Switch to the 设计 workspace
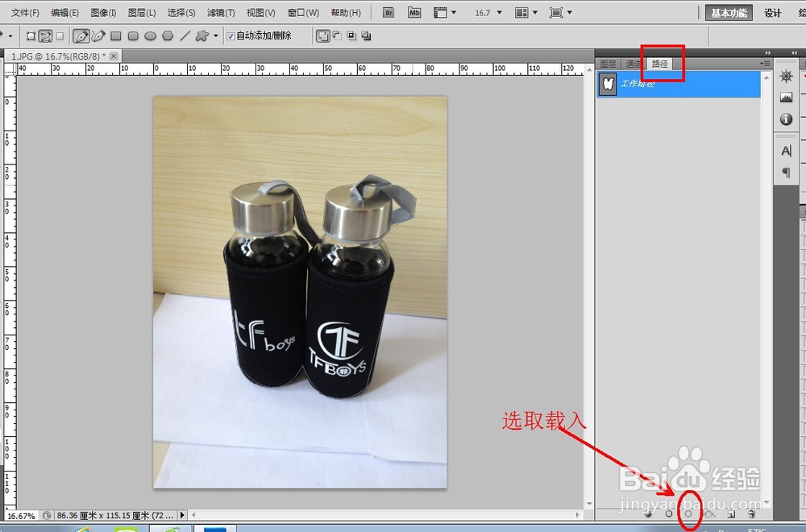 [x=773, y=13]
